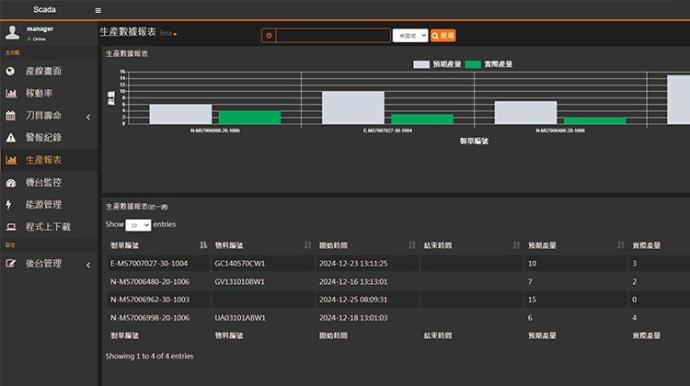Screen dimensions: 690x386
Task: Click the 能源管理 lightning bolt icon
Action: [x=9, y=205]
